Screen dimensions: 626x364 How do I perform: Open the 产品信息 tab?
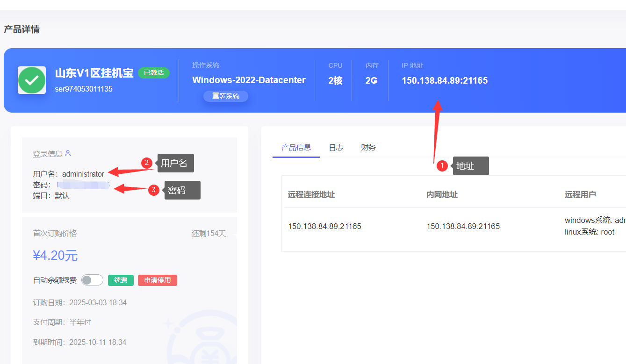tap(296, 147)
